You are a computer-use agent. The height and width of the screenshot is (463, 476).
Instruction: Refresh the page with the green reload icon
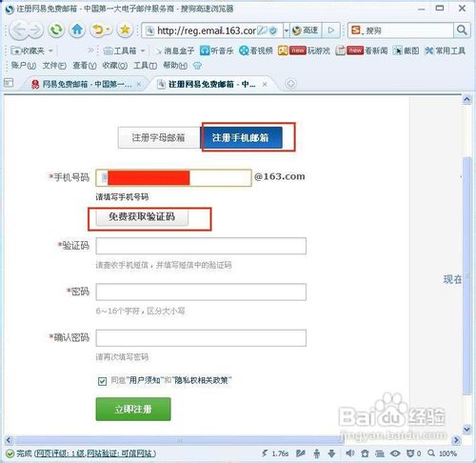56,30
